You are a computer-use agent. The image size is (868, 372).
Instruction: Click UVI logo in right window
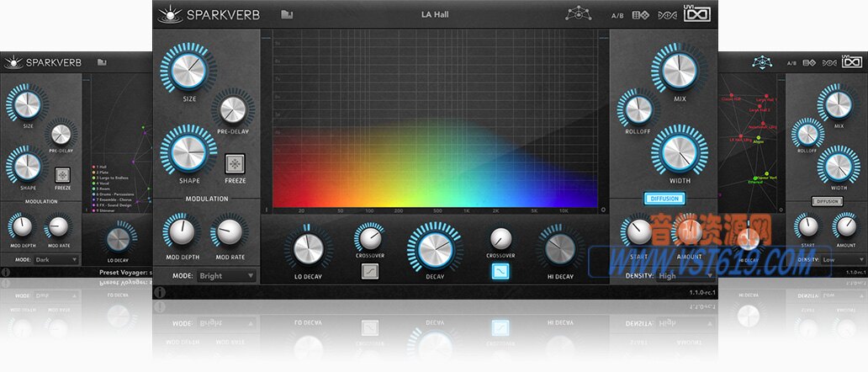(852, 61)
